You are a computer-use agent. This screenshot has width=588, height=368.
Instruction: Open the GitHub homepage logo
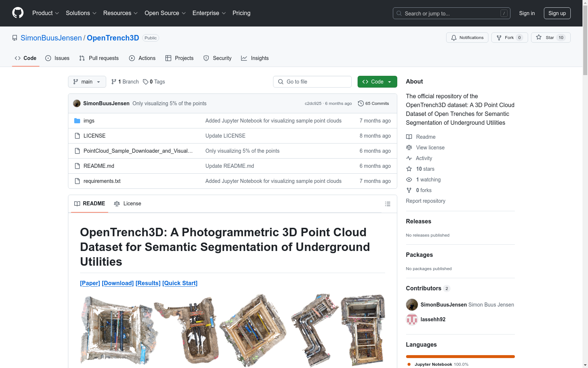pyautogui.click(x=18, y=13)
